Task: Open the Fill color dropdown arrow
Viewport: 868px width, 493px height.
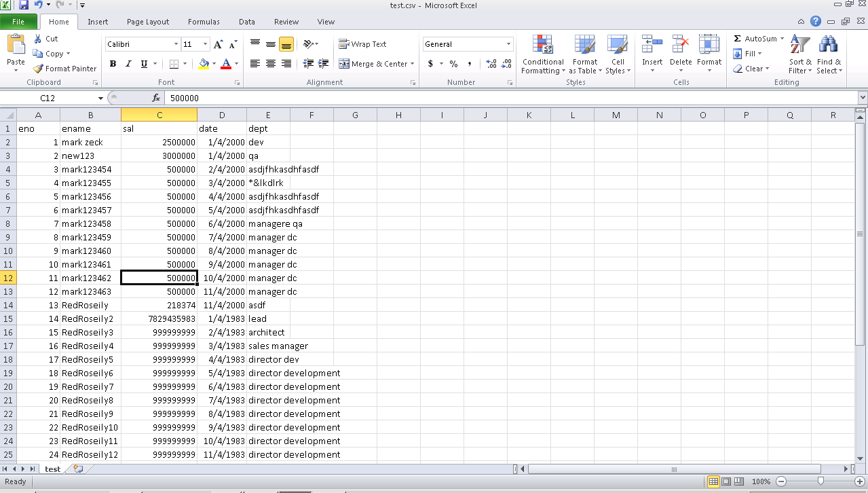Action: point(214,64)
